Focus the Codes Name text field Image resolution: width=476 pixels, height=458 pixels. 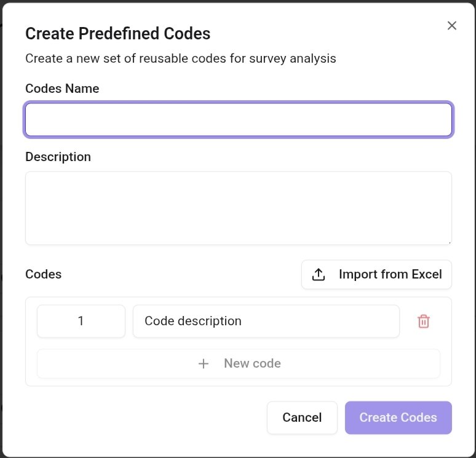[239, 119]
